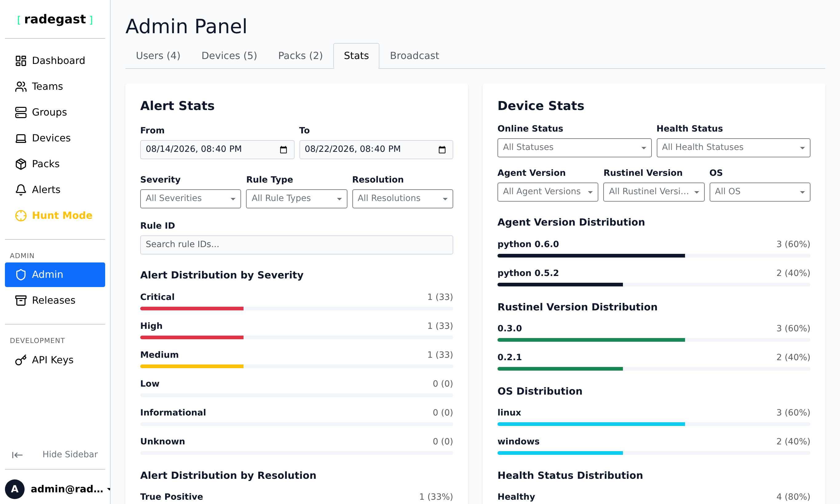Open the All Agent Versions dropdown
The image size is (840, 504).
(548, 192)
